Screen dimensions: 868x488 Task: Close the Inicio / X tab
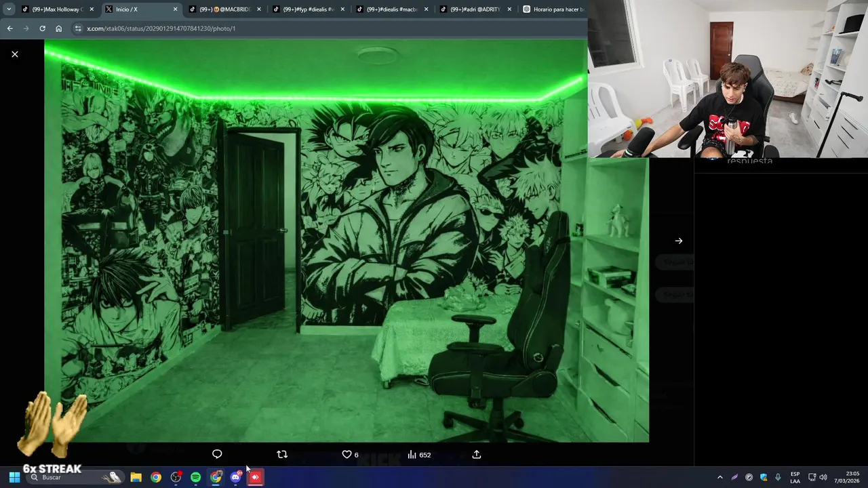point(176,9)
